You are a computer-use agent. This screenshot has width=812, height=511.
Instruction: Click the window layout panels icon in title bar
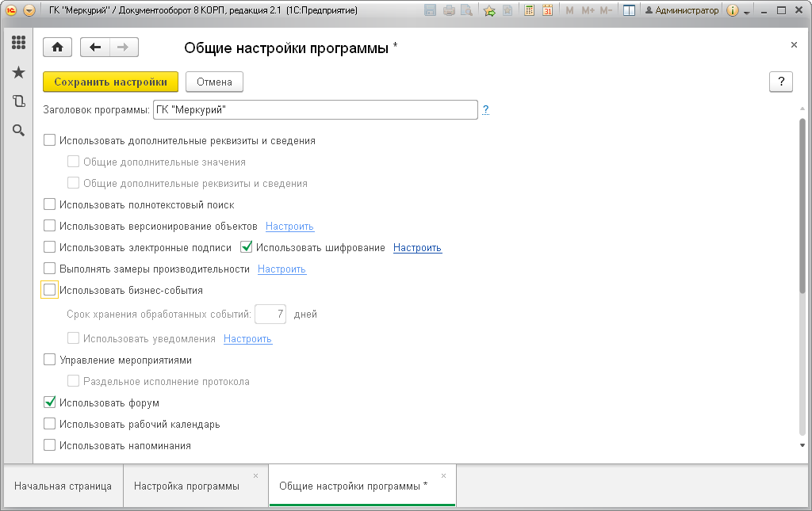coord(629,10)
